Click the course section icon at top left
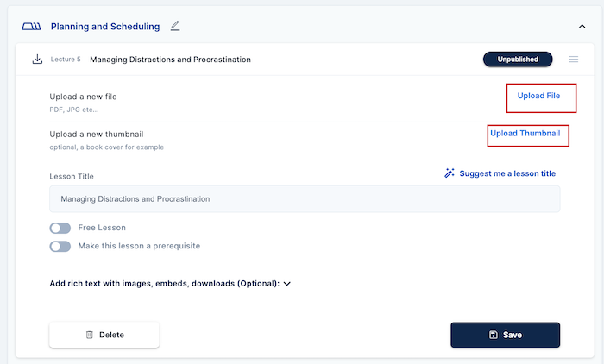Screen dimensions: 604x364 [31, 27]
